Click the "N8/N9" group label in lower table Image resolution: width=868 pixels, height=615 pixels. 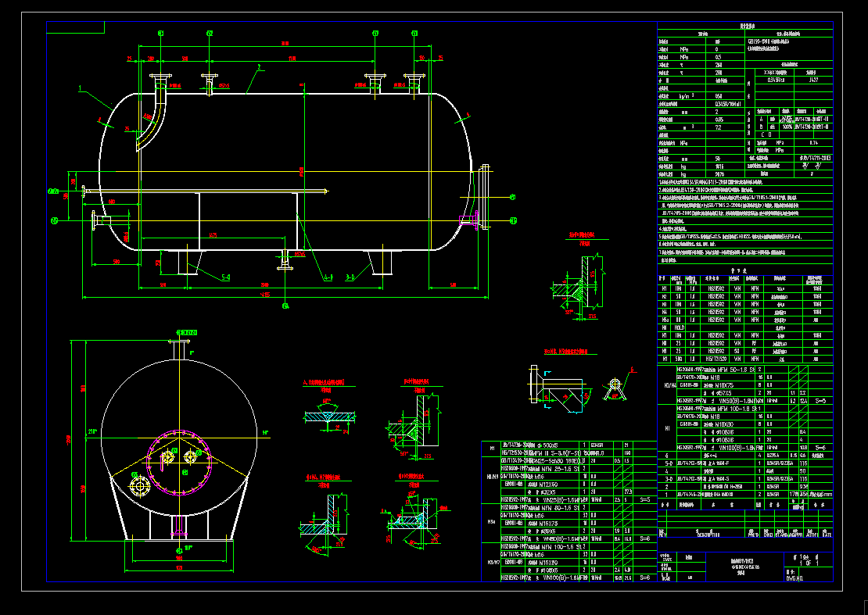[492, 476]
